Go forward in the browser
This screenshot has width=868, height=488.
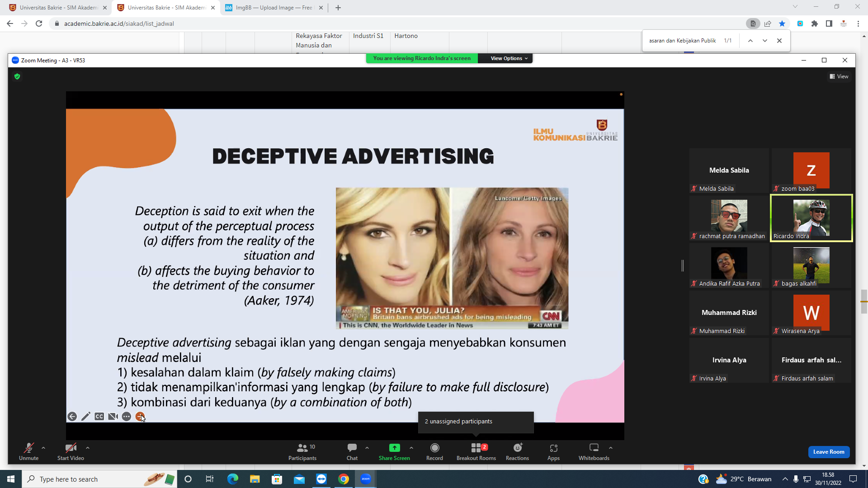[24, 23]
